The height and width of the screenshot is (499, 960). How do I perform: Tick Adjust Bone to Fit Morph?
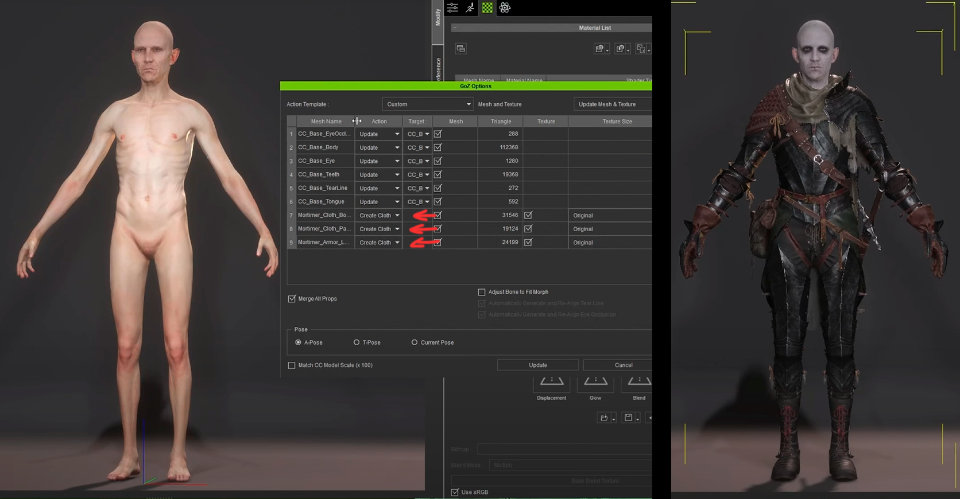tap(481, 292)
